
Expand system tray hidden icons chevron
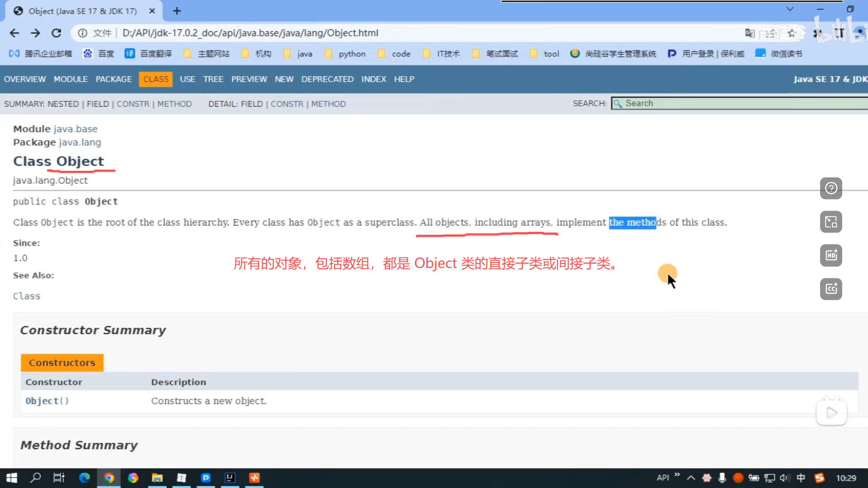tap(691, 478)
